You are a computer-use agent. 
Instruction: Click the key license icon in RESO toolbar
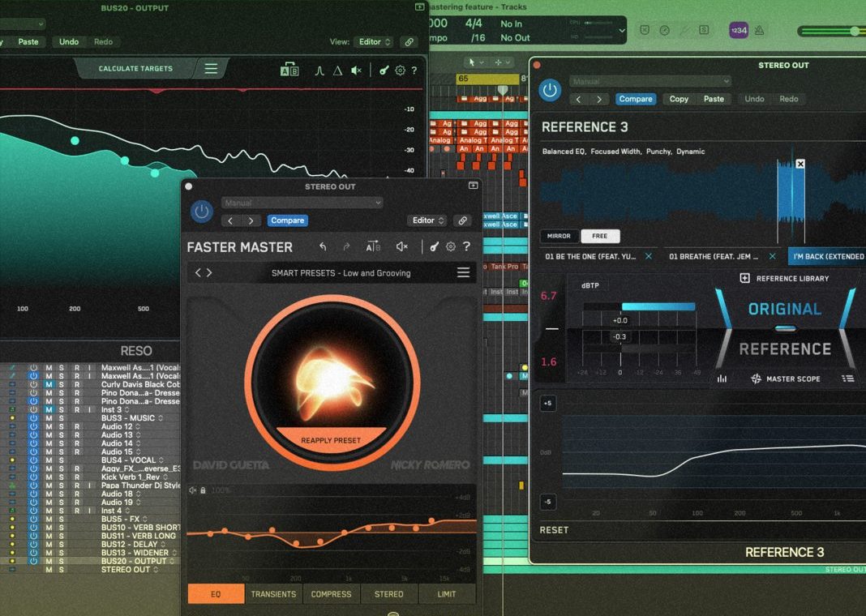coord(384,70)
